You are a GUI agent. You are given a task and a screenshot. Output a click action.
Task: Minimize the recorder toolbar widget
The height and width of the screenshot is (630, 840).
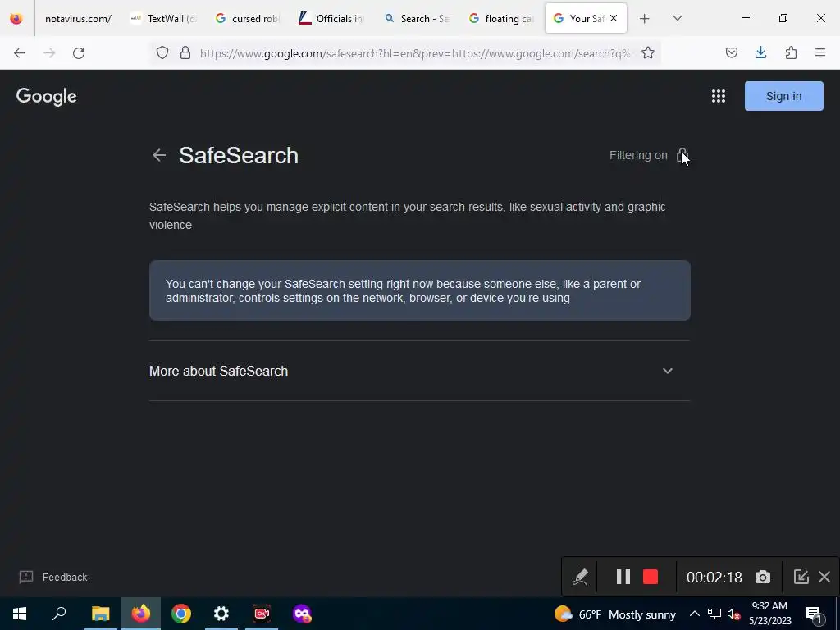(x=801, y=577)
